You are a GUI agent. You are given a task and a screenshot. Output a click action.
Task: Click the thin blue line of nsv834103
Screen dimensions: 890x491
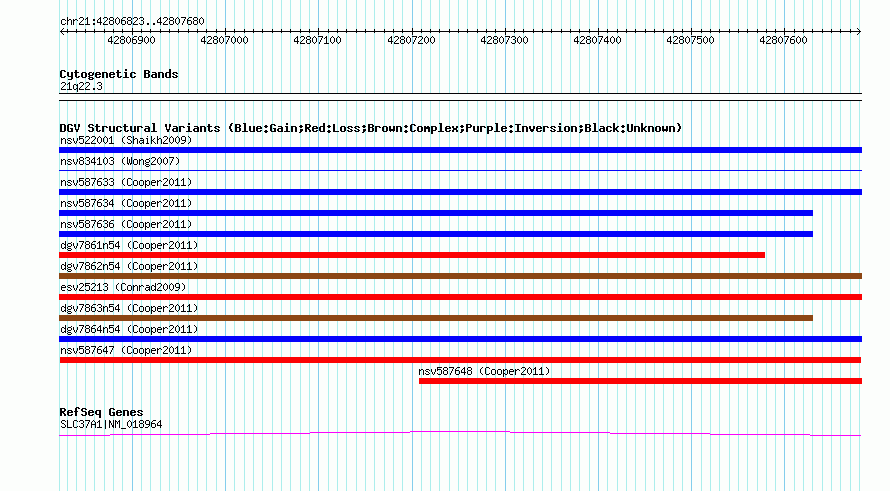tap(460, 170)
